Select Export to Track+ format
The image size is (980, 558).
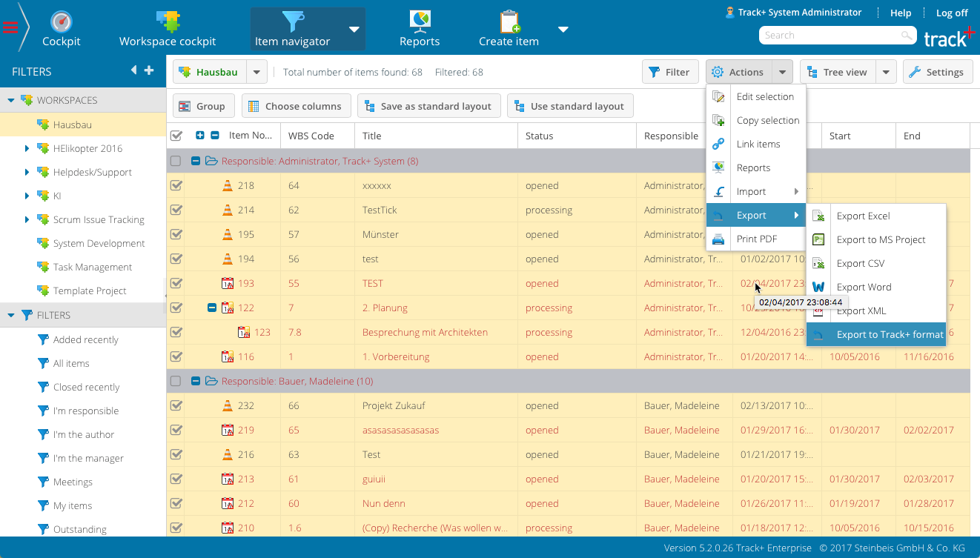pyautogui.click(x=889, y=334)
